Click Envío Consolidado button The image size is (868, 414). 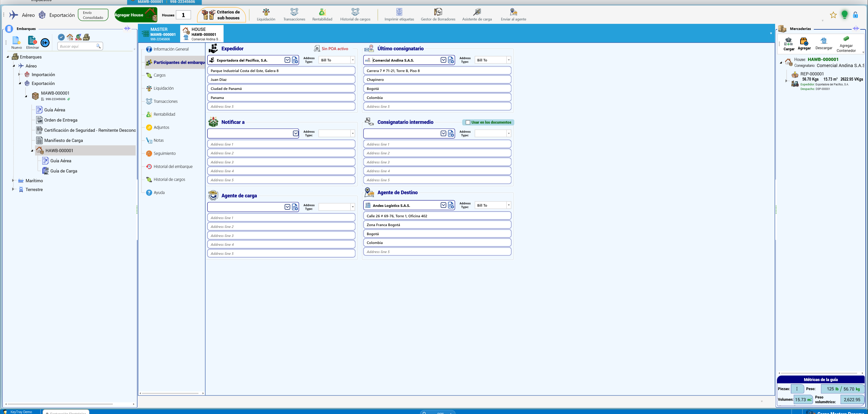tap(93, 15)
